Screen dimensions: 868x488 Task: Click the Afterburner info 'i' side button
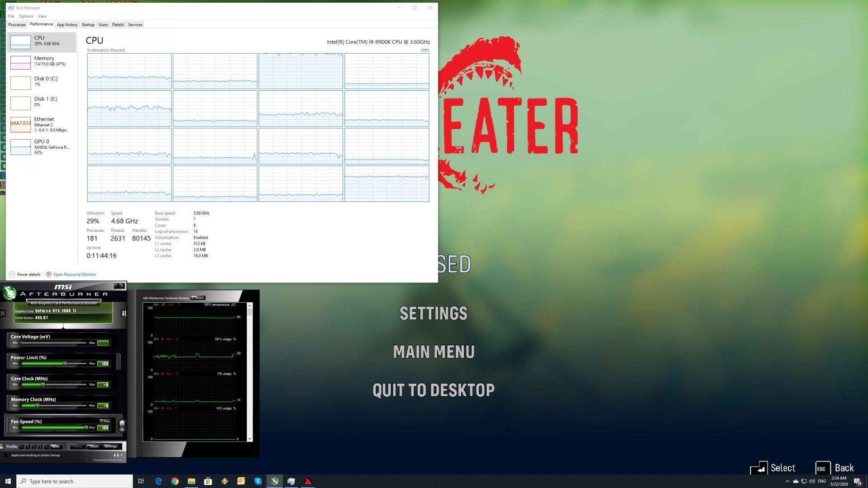click(x=123, y=313)
